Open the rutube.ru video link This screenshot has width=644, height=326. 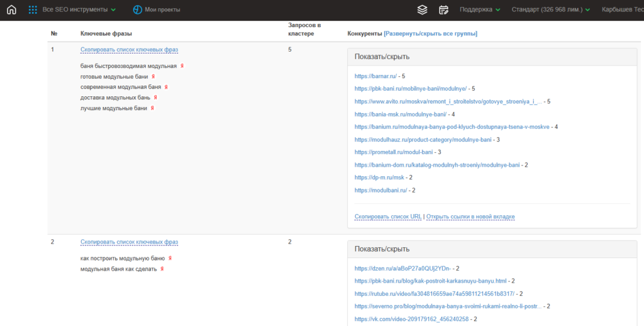pyautogui.click(x=434, y=294)
